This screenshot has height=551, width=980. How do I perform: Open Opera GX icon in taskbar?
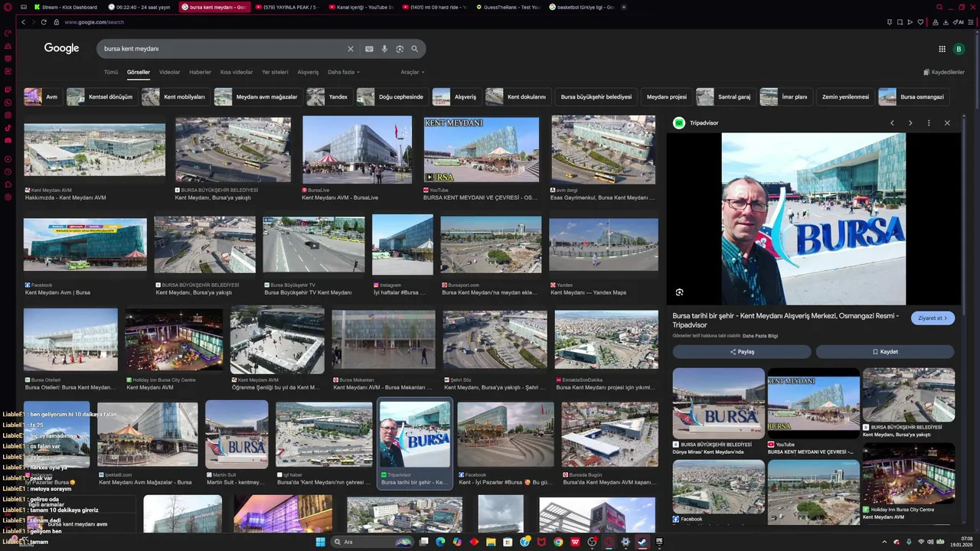609,542
